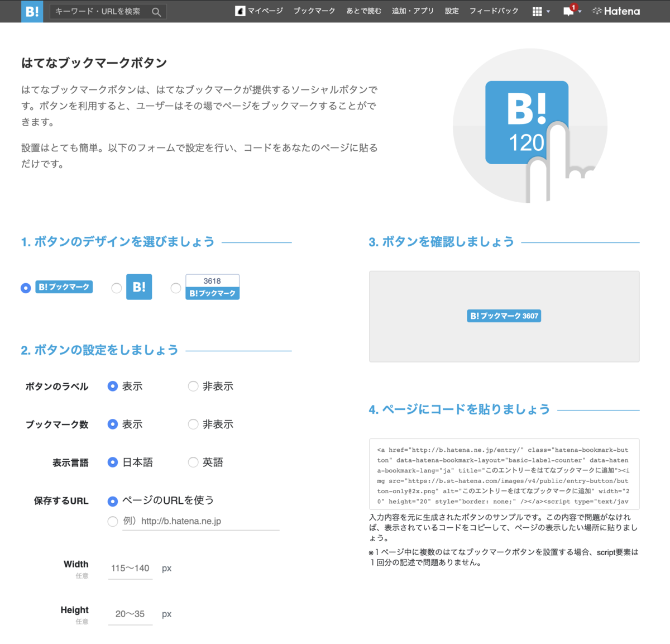This screenshot has width=670, height=644.
Task: Open the apps grid icon in header
Action: coord(537,11)
